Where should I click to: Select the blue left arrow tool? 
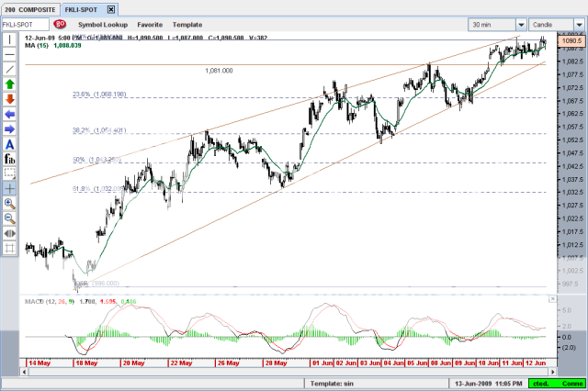pyautogui.click(x=9, y=114)
